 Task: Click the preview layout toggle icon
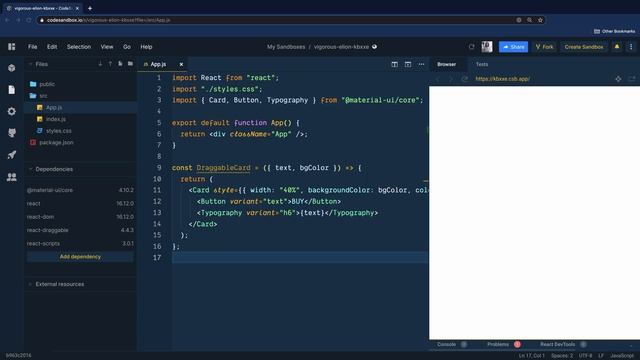pos(408,64)
